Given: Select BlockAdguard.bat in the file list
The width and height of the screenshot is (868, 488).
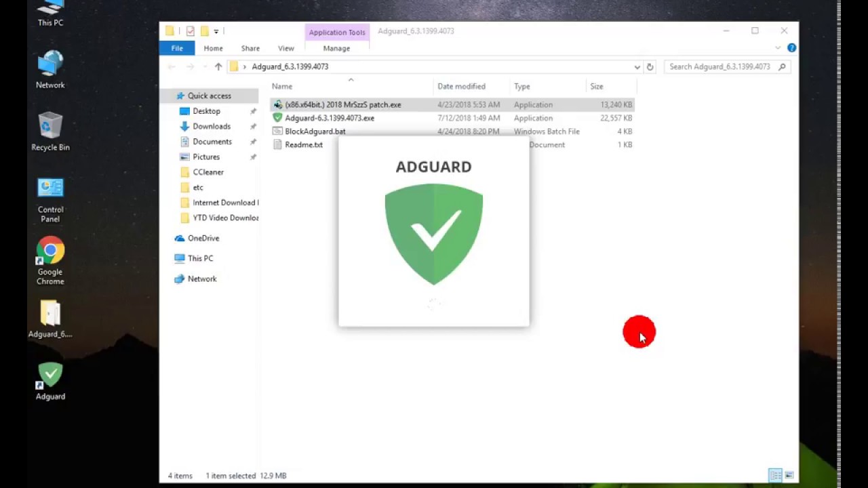Looking at the screenshot, I should pos(315,131).
